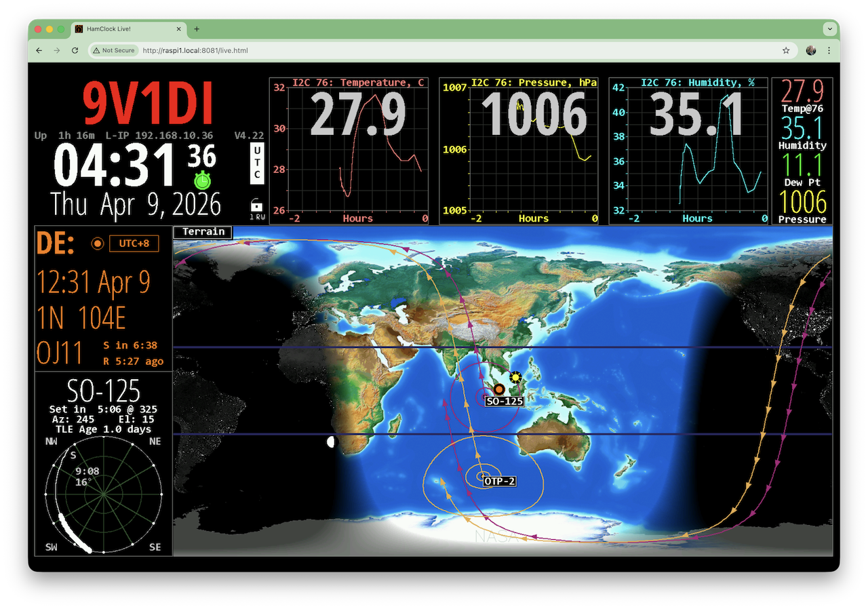Click the SO-125 satellite label on map
868x609 pixels.
tap(505, 401)
